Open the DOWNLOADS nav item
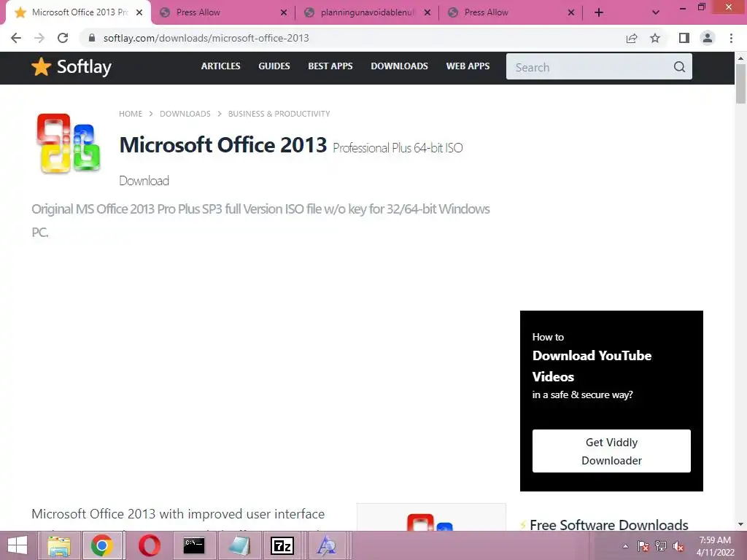The height and width of the screenshot is (560, 747). [x=399, y=66]
